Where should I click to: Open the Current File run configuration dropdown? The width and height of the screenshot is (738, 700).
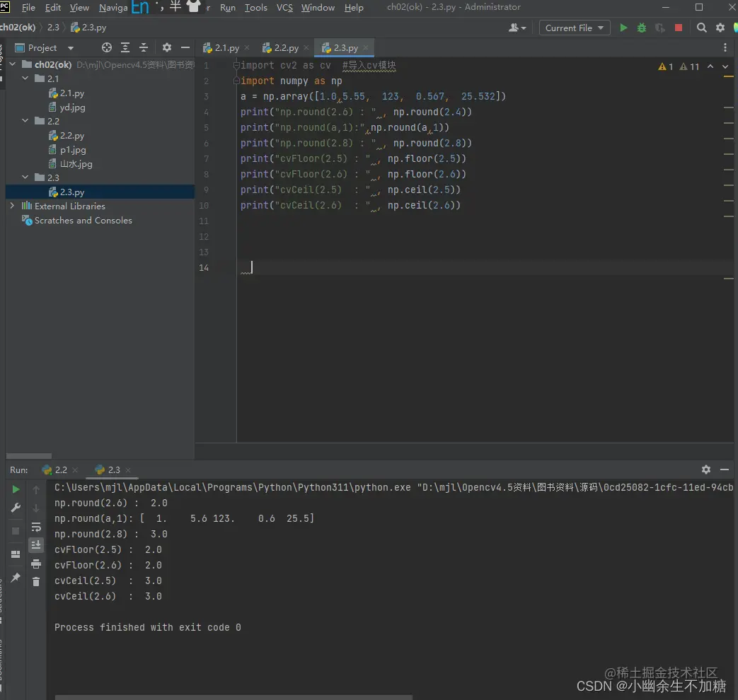(x=575, y=28)
